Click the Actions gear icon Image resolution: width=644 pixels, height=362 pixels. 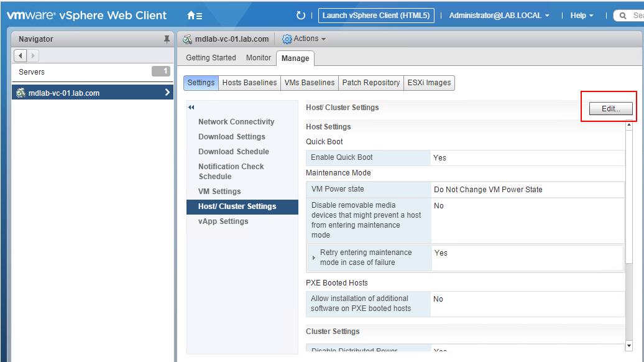coord(287,39)
